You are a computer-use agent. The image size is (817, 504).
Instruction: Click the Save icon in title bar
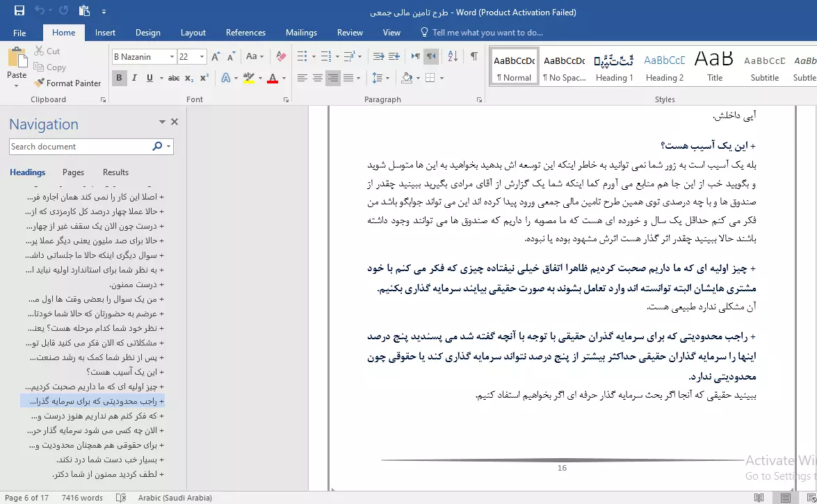click(x=19, y=11)
